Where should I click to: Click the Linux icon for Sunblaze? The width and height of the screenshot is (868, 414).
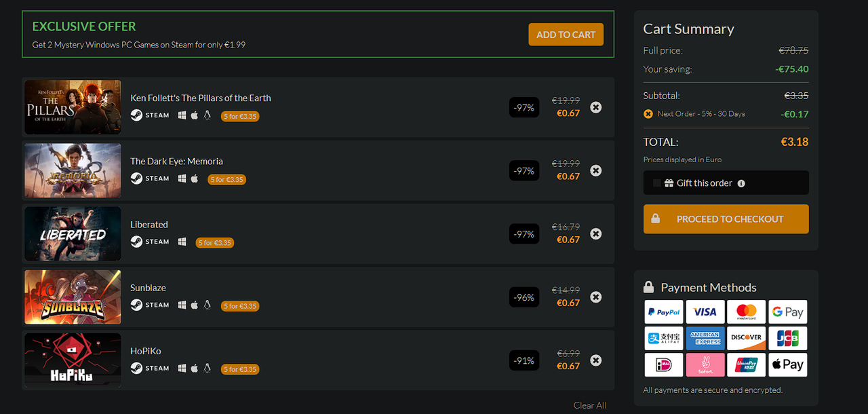[x=208, y=305]
